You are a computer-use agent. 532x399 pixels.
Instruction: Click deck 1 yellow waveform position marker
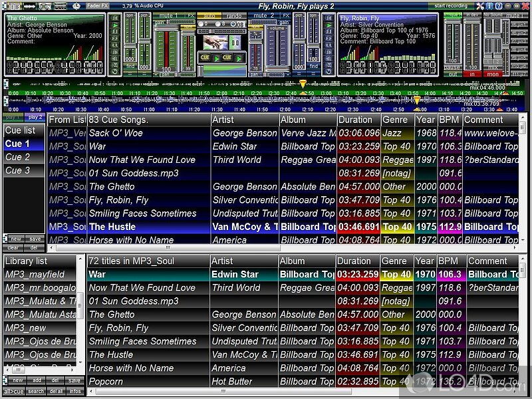coord(303,84)
